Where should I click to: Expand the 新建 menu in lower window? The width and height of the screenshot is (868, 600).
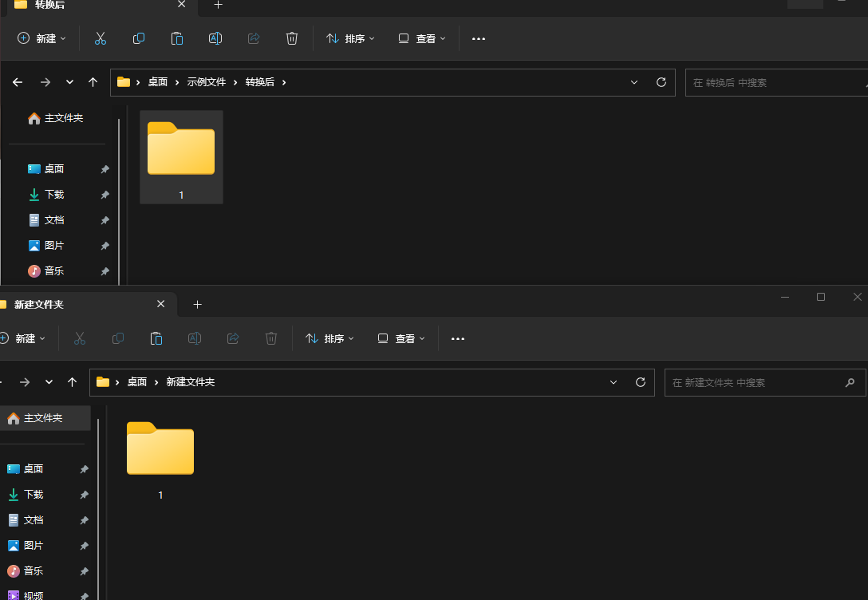[x=24, y=337]
